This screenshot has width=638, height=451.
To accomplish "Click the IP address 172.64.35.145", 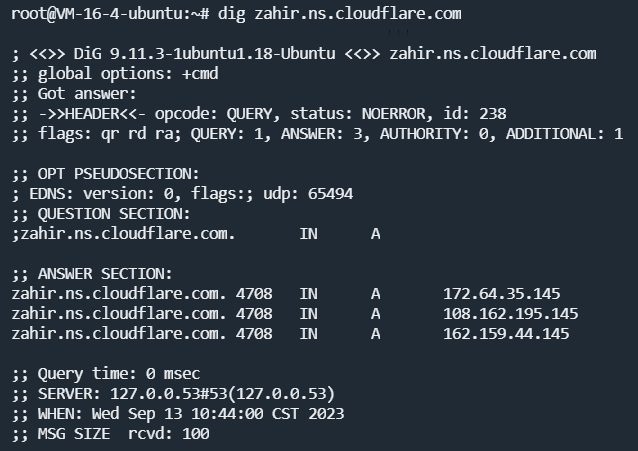I will [x=501, y=294].
